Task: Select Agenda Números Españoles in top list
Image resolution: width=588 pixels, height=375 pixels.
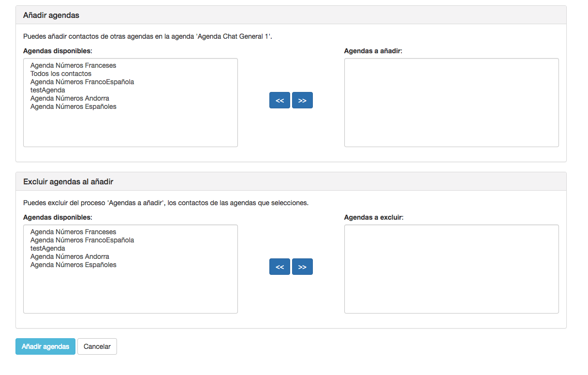Action: pyautogui.click(x=73, y=106)
